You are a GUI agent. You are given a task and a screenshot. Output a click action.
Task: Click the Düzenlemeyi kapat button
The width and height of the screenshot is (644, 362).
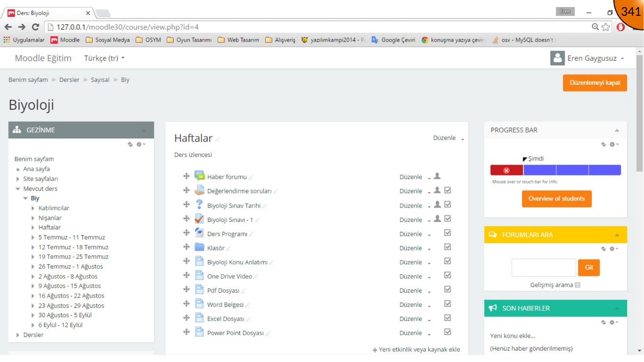pos(595,83)
